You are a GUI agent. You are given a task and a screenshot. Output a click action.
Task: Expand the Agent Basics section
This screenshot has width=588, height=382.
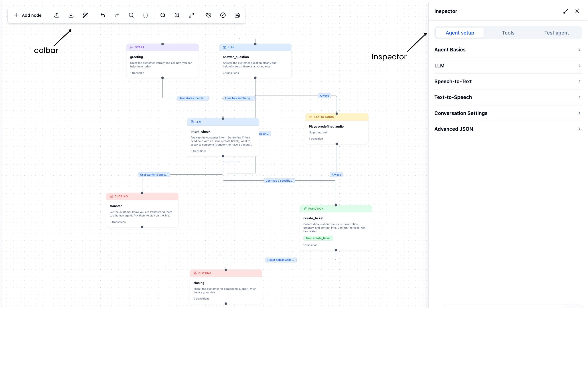tap(508, 50)
